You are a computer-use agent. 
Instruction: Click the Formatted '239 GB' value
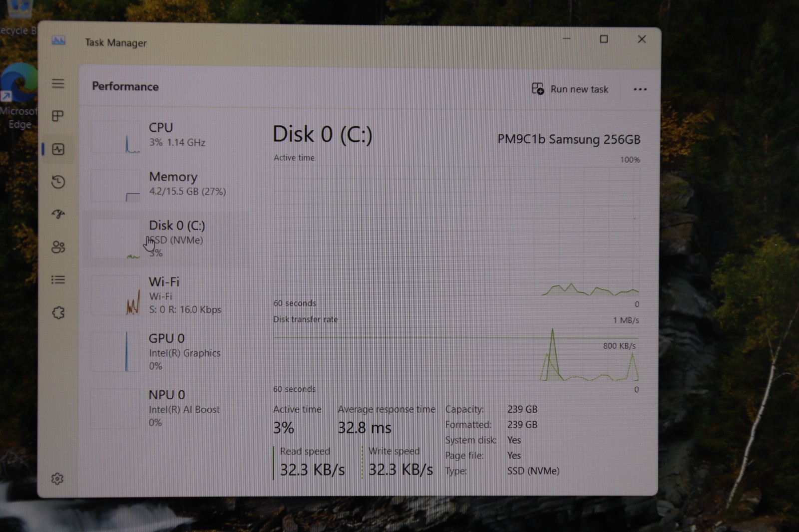(x=522, y=425)
